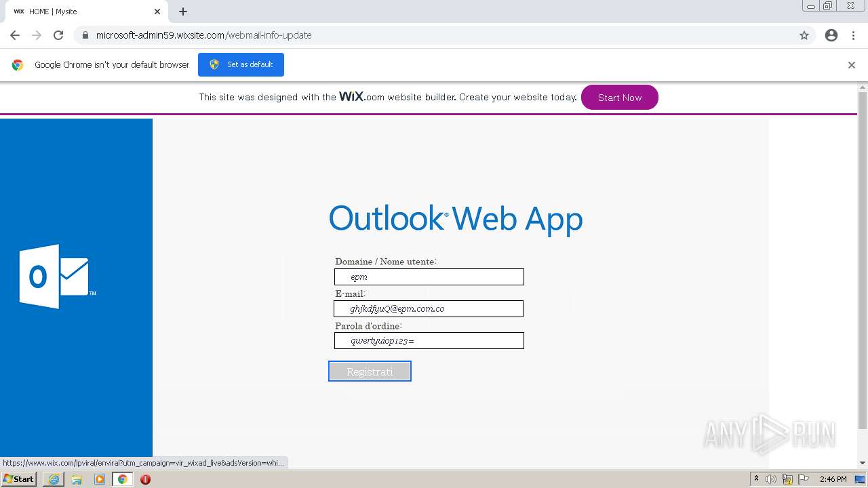Click the browser forward arrow
868x488 pixels.
click(37, 35)
